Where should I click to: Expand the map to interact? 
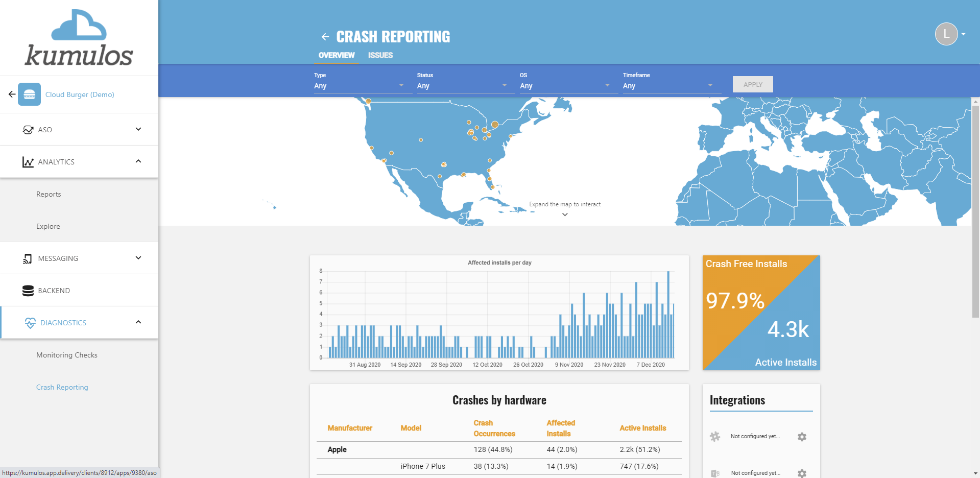click(x=565, y=209)
